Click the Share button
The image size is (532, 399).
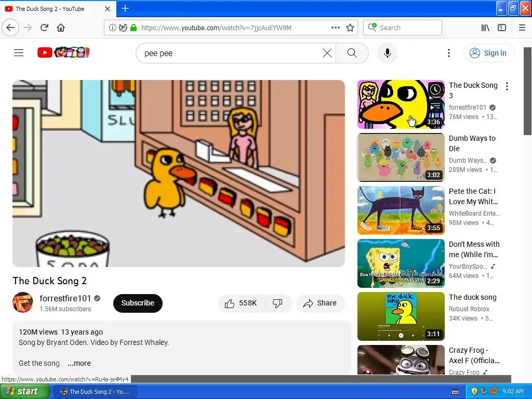(x=321, y=303)
